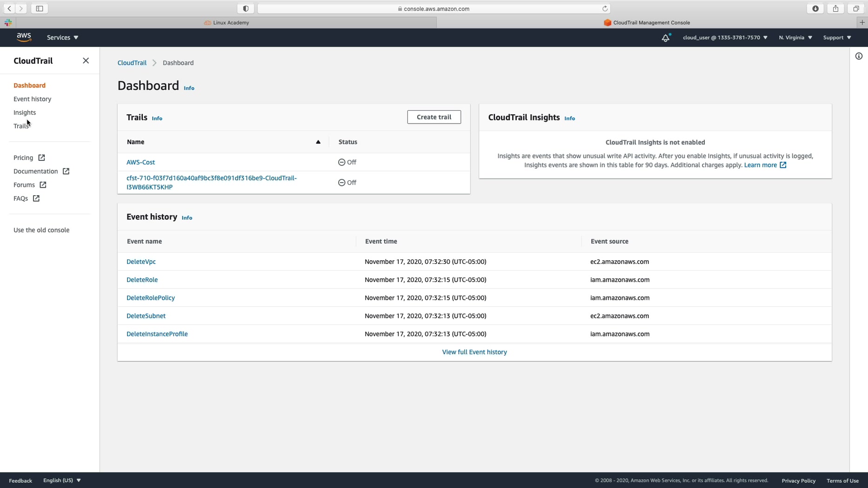
Task: Open the cloud_user account dropdown
Action: click(725, 38)
